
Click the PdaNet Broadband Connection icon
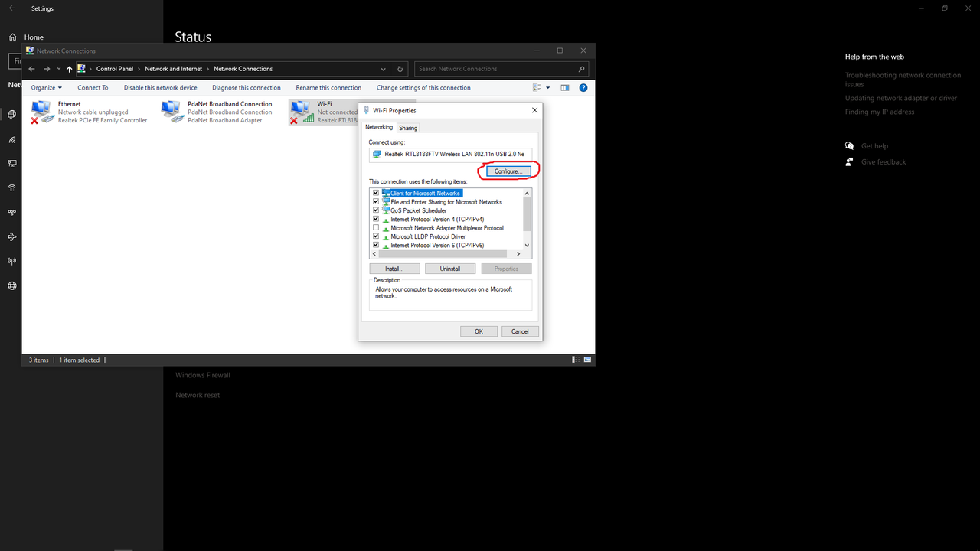click(x=171, y=112)
